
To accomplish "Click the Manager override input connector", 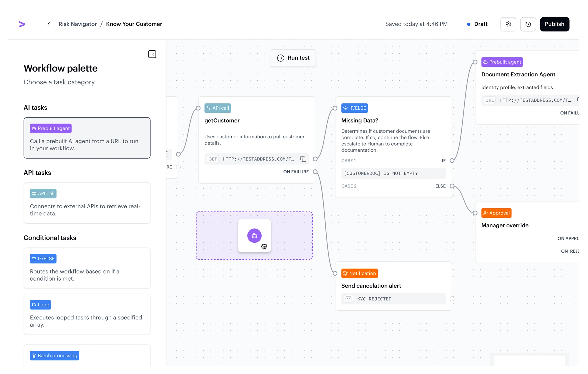I will [475, 213].
